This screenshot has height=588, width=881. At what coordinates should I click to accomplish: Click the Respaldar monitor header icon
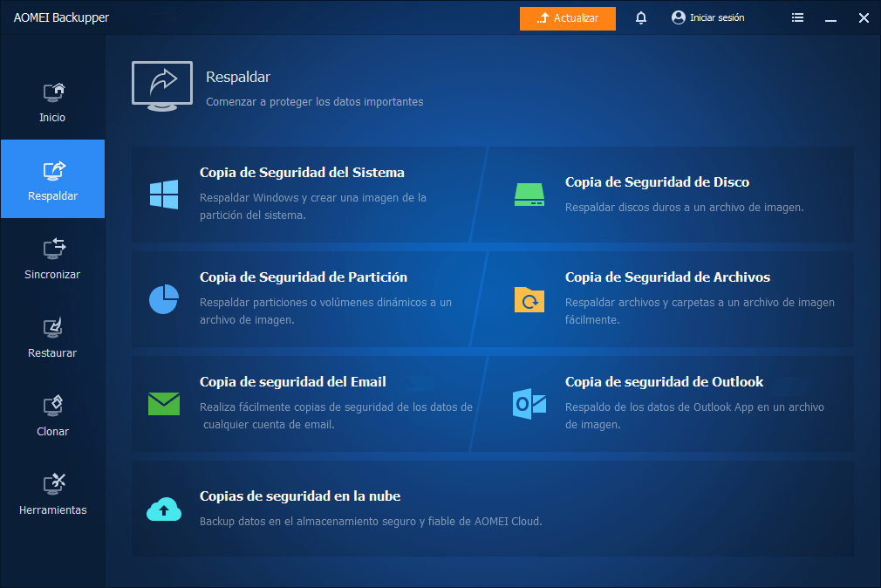pyautogui.click(x=162, y=86)
